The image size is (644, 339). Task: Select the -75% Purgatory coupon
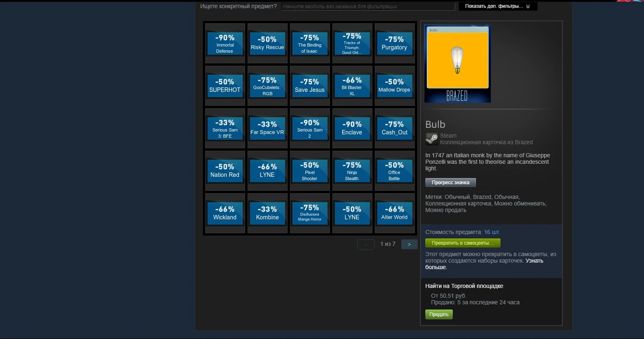395,43
